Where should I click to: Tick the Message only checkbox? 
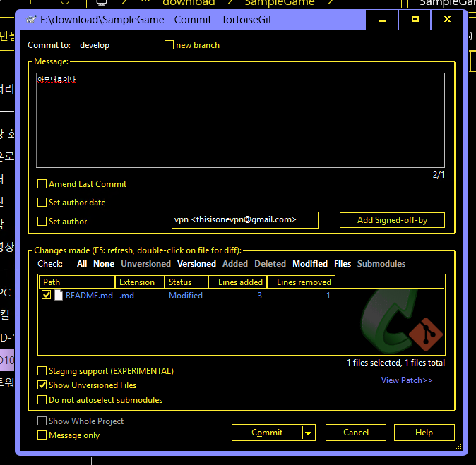pos(42,435)
